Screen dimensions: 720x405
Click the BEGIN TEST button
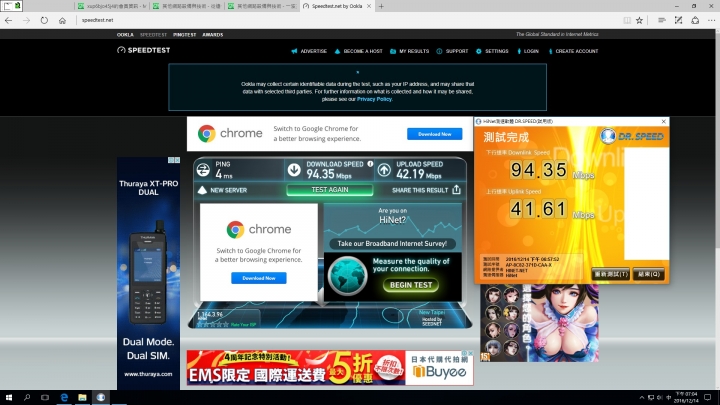pos(411,285)
